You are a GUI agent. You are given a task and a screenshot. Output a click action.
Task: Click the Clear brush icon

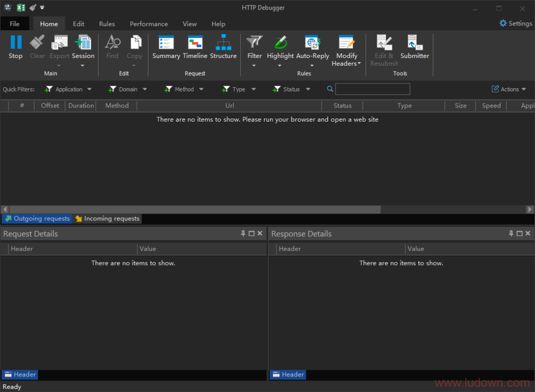coord(37,43)
